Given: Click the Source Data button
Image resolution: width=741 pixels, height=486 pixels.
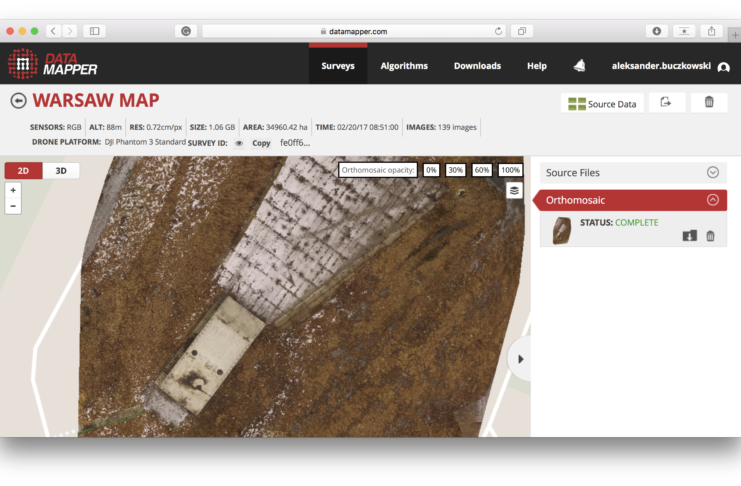Looking at the screenshot, I should [602, 104].
